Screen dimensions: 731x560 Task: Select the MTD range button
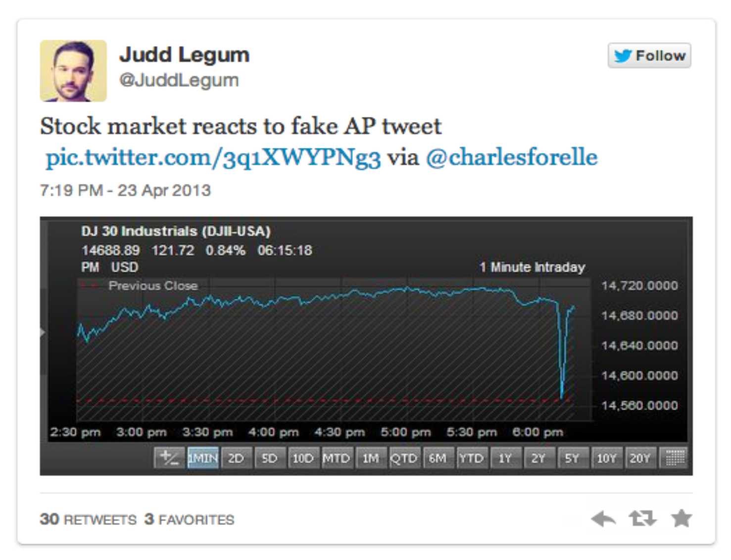(x=336, y=458)
